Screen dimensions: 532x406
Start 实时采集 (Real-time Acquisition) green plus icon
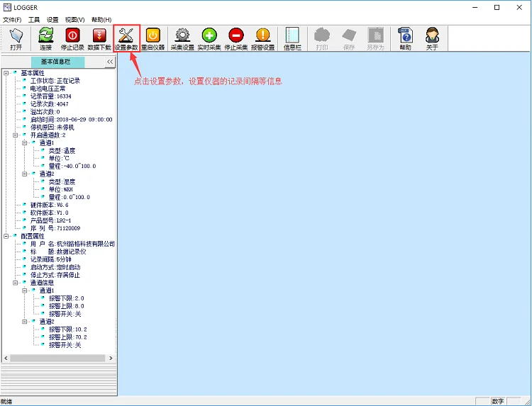point(209,39)
